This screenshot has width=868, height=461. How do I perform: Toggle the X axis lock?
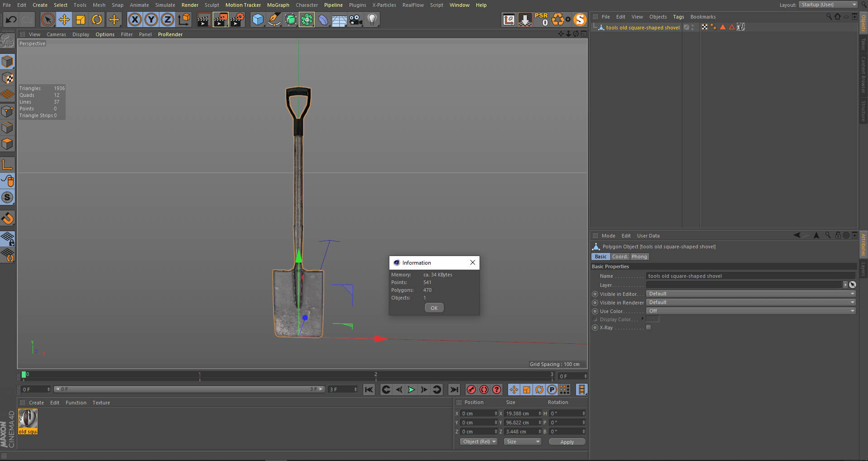(x=135, y=19)
